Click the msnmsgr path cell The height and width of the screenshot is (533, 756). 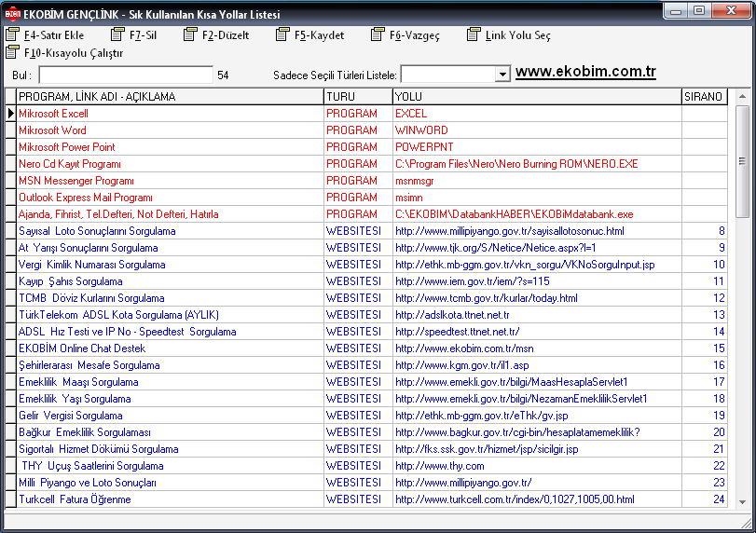(x=538, y=181)
